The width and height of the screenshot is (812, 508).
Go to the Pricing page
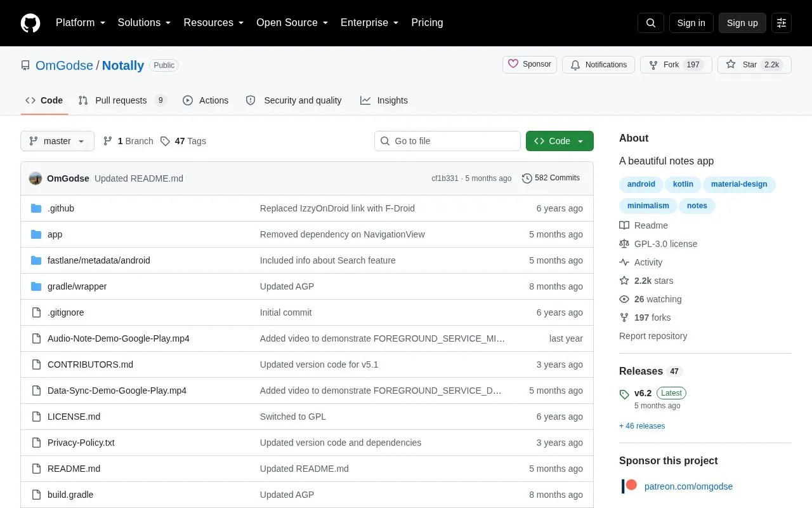point(427,23)
